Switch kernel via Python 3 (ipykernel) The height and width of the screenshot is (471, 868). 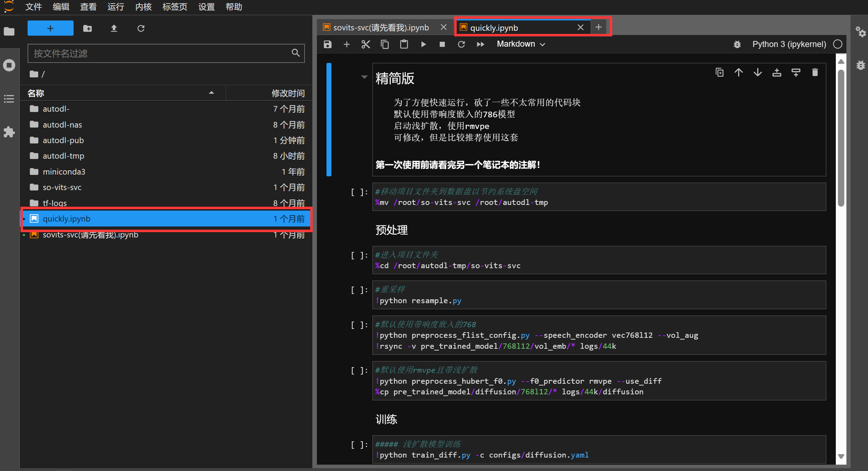point(789,44)
